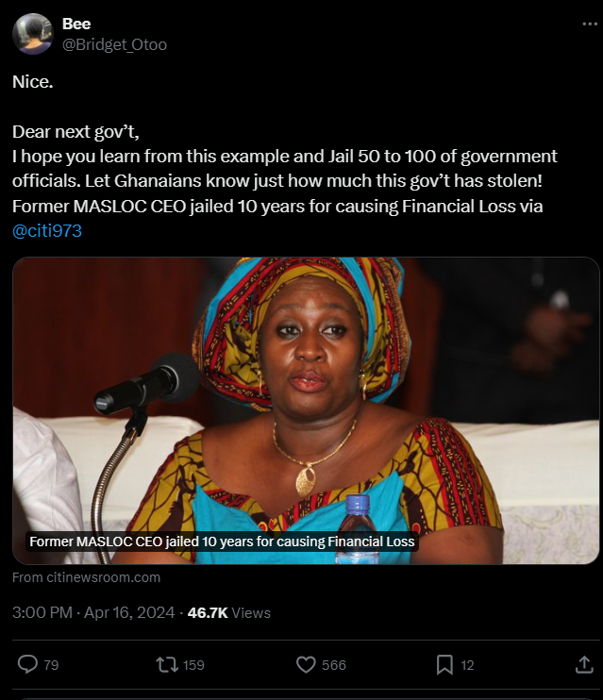Image resolution: width=603 pixels, height=700 pixels.
Task: View the 46.7K Views analytics
Action: click(229, 612)
